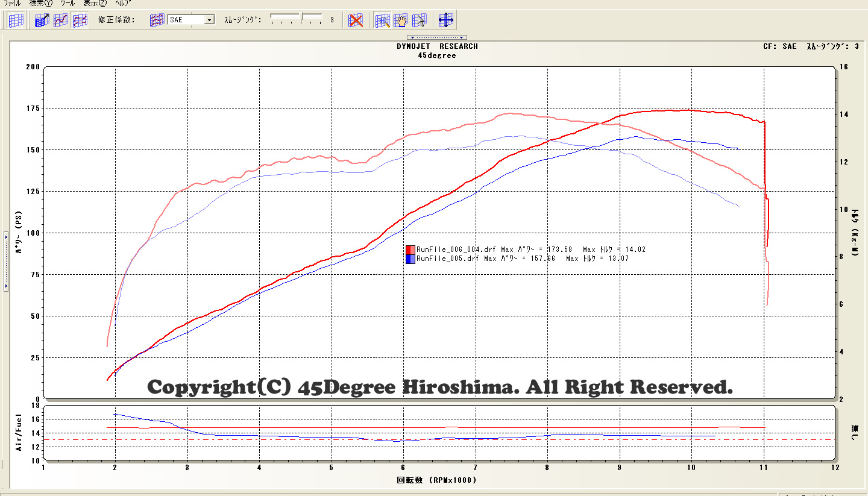Click the single red curve graph icon
This screenshot has width=868, height=496.
click(x=61, y=20)
